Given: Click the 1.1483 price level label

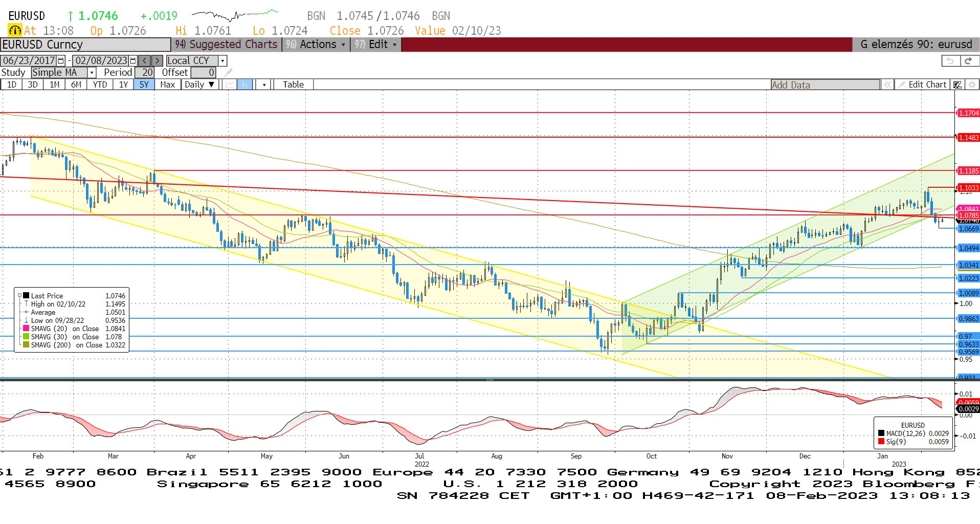Looking at the screenshot, I should pos(968,138).
